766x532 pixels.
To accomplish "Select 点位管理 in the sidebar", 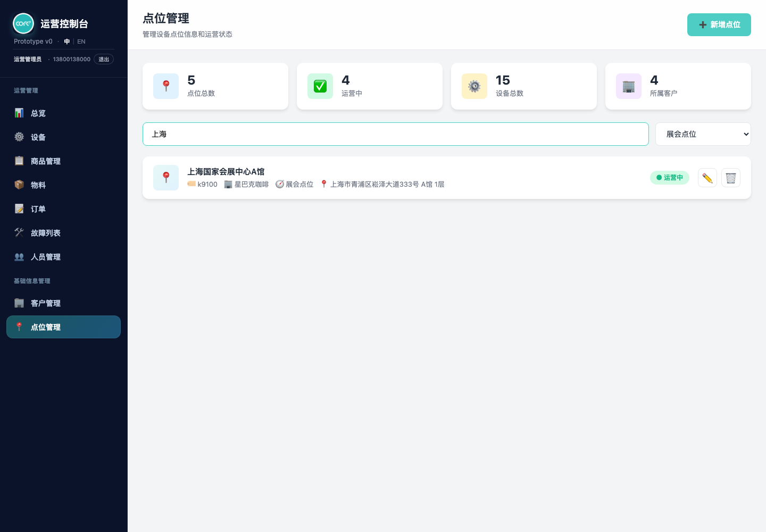I will 64,327.
